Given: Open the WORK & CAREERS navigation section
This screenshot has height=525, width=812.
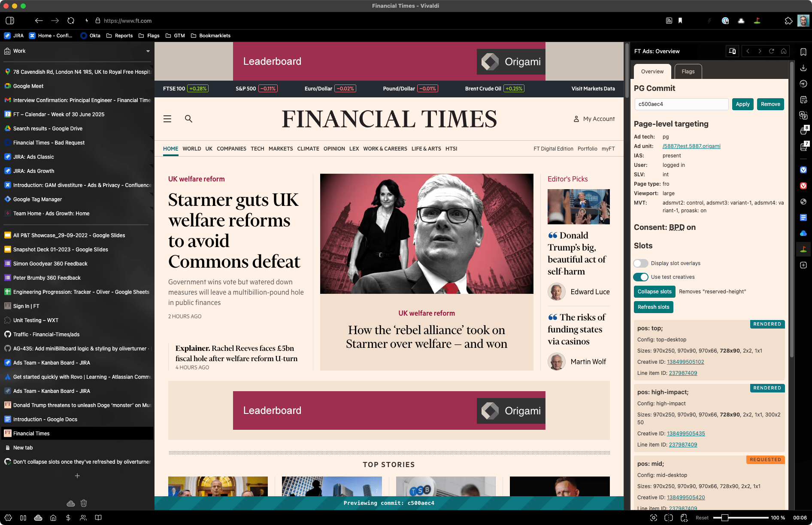Looking at the screenshot, I should (x=385, y=149).
